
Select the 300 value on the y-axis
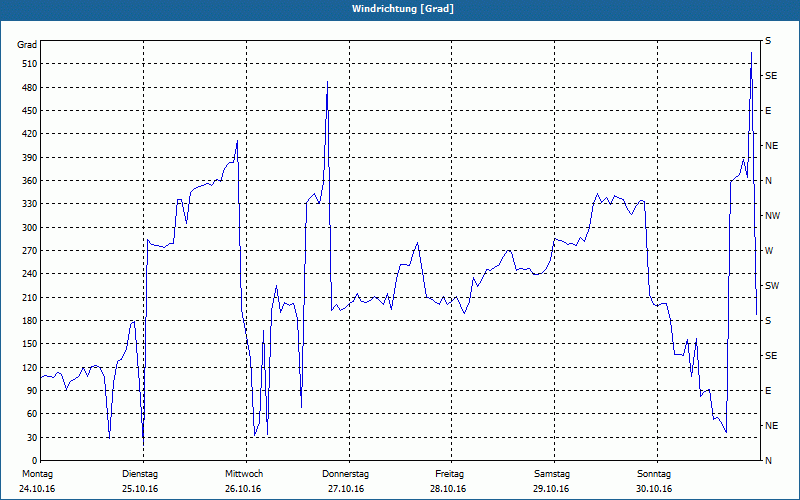tap(29, 227)
